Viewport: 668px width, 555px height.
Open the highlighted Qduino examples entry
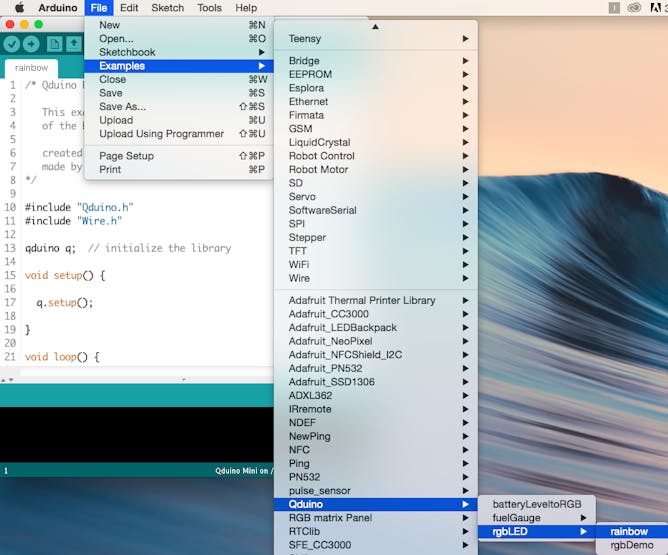(x=376, y=504)
